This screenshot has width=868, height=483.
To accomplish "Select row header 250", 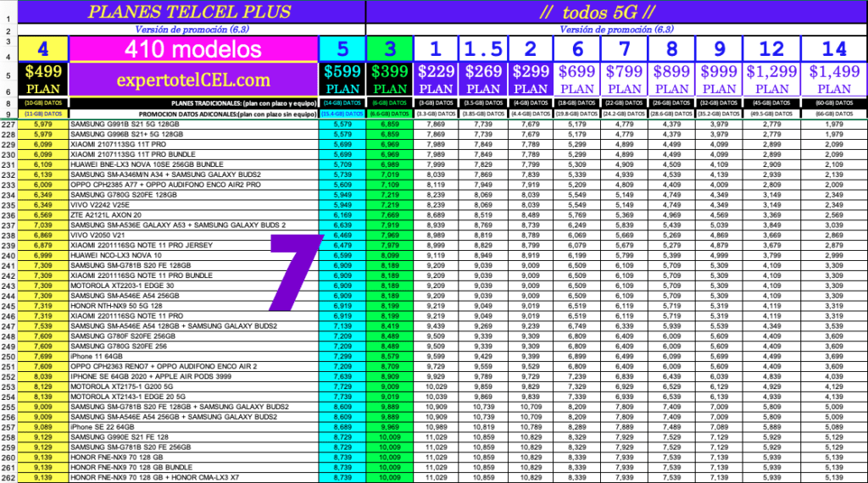I will (x=8, y=357).
